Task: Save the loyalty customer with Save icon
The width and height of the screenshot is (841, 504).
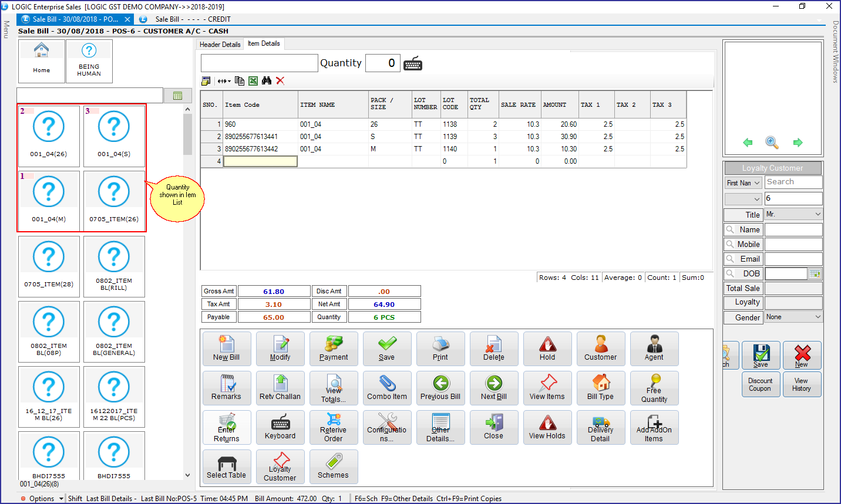Action: tap(761, 356)
